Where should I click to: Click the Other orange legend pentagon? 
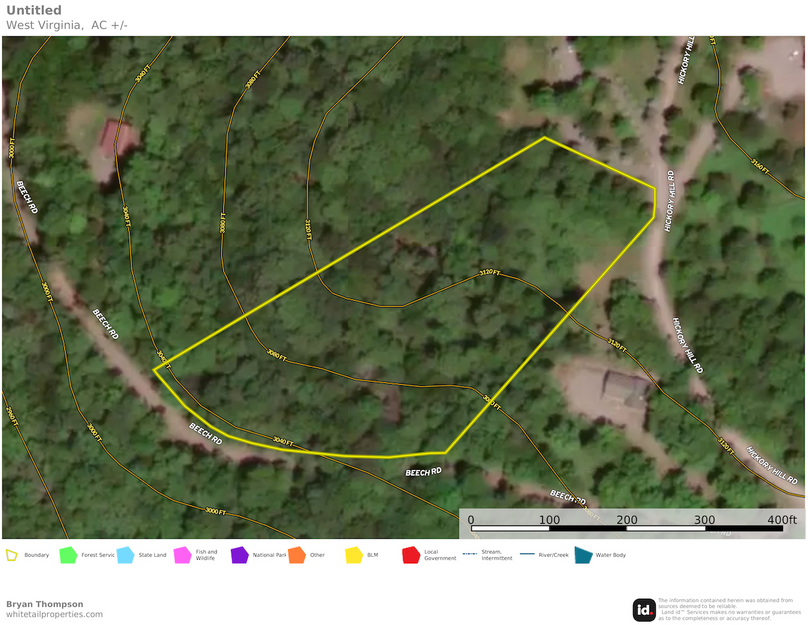297,553
